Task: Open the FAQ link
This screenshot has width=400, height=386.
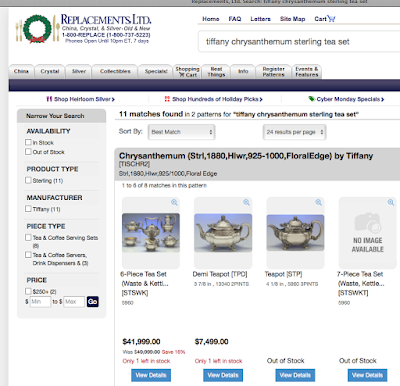Action: pyautogui.click(x=235, y=19)
